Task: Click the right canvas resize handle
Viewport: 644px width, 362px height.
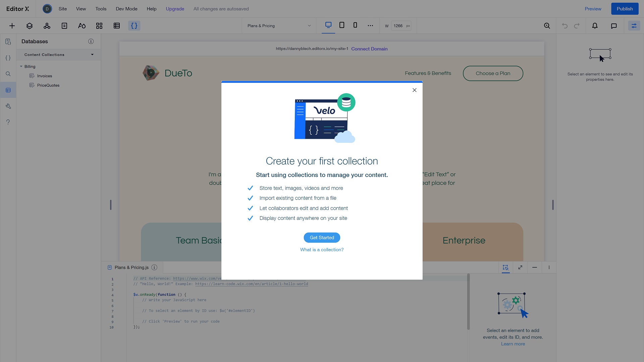Action: coord(553,205)
